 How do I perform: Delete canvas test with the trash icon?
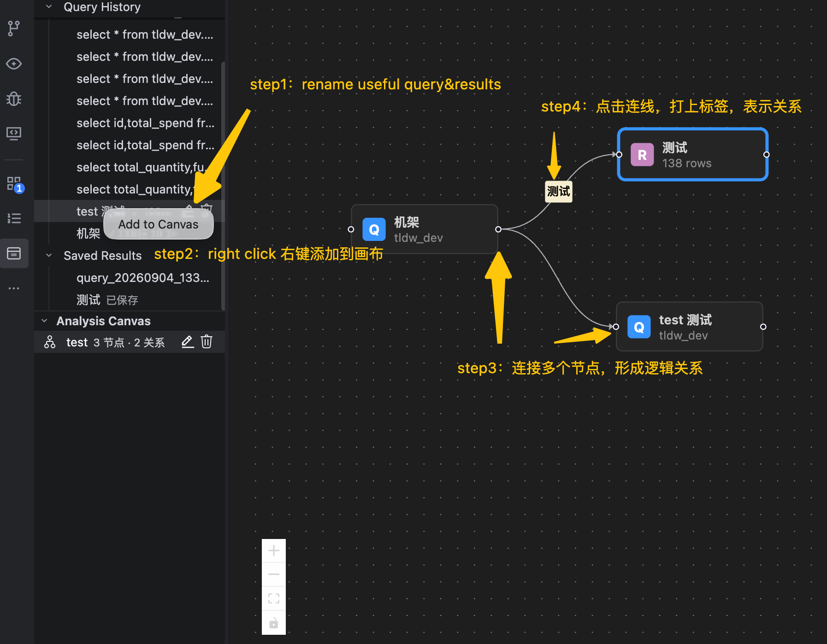207,342
